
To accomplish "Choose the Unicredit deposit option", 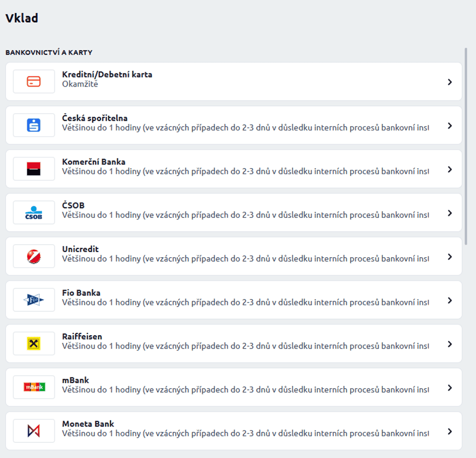I will [234, 256].
